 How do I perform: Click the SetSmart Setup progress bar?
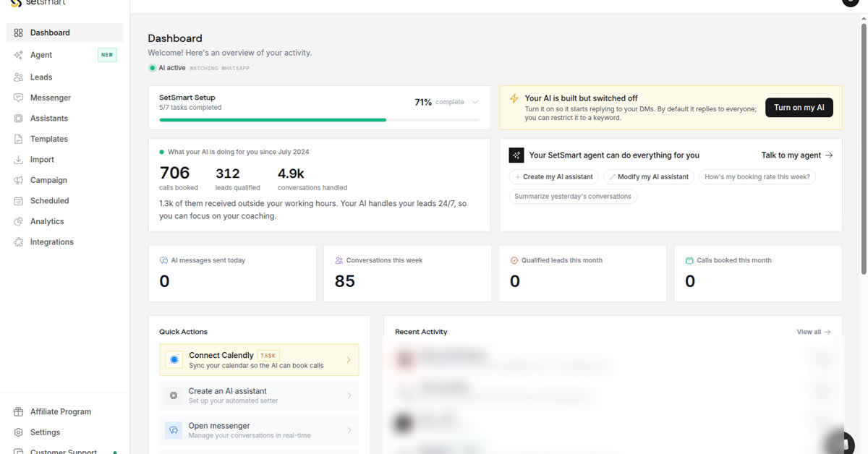pos(319,120)
